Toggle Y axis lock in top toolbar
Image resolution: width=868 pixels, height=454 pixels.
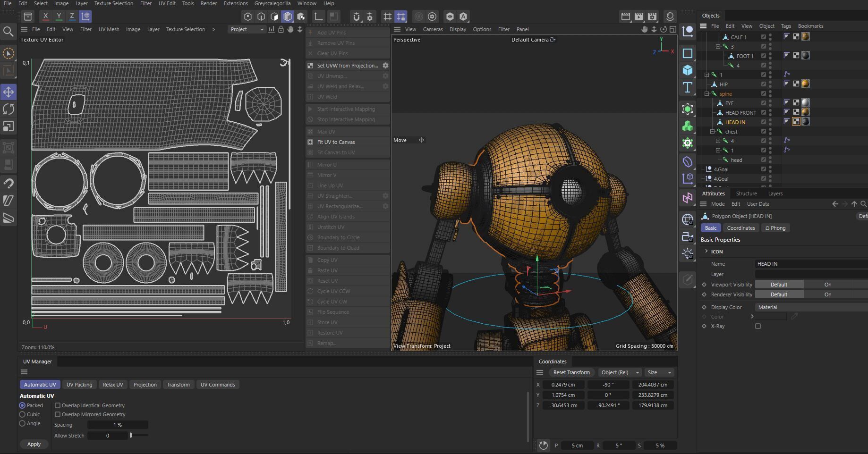pos(59,16)
